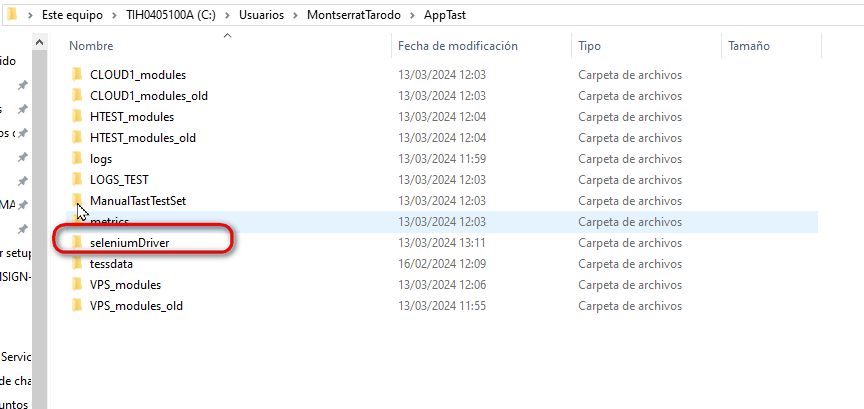Select the tessdata folder icon
This screenshot has height=409, width=864.
77,264
